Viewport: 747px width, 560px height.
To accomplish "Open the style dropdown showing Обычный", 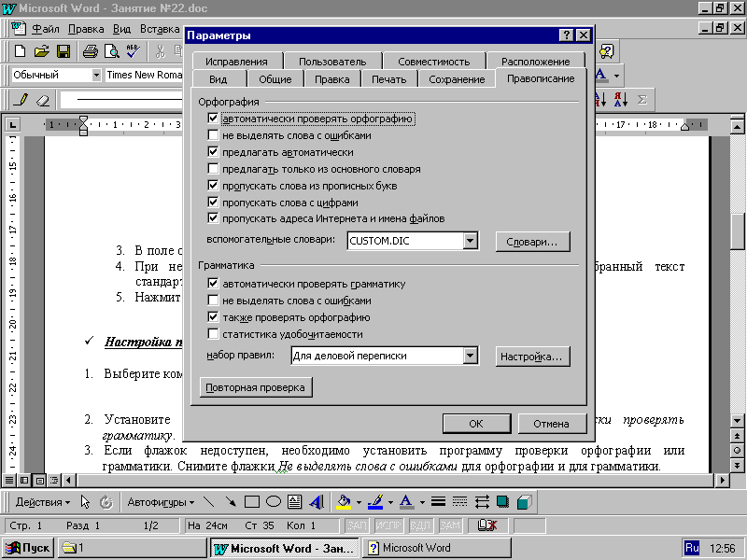I will 96,75.
